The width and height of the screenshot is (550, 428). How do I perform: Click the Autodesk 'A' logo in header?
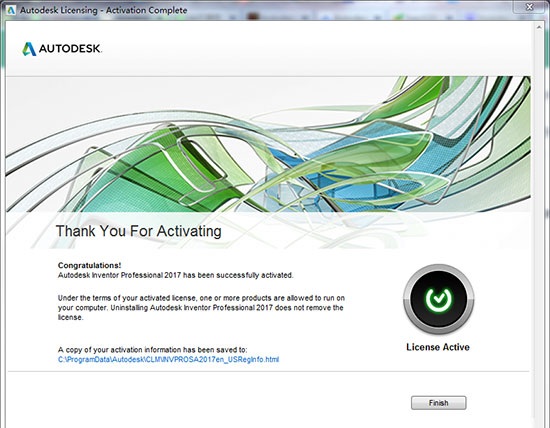pyautogui.click(x=29, y=49)
